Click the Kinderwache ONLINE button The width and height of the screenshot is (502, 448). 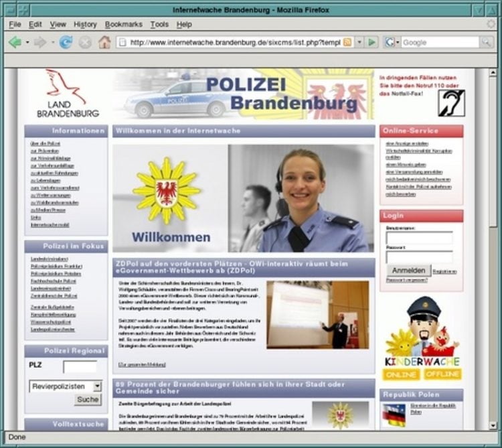point(401,374)
